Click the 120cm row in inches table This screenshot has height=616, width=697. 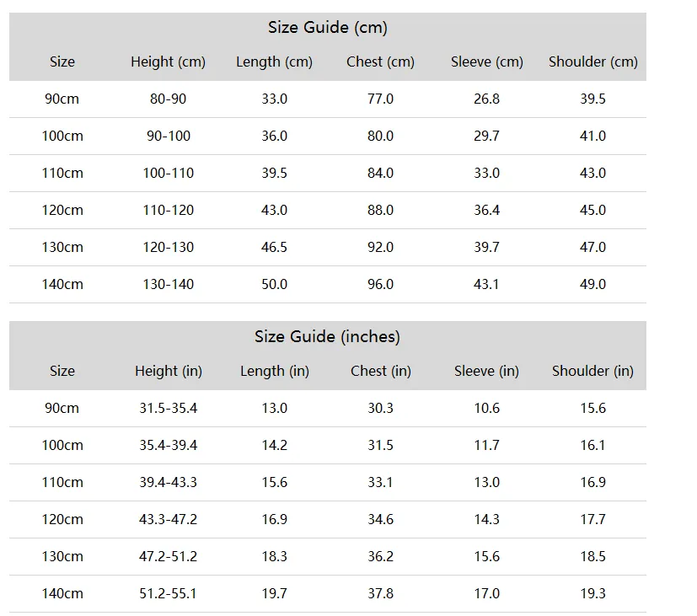coord(328,520)
